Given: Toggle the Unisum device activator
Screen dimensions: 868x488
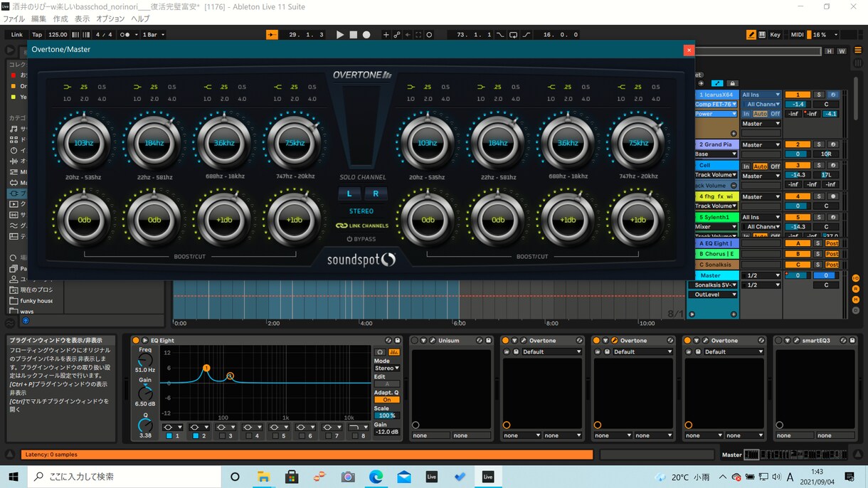Looking at the screenshot, I should [x=414, y=341].
